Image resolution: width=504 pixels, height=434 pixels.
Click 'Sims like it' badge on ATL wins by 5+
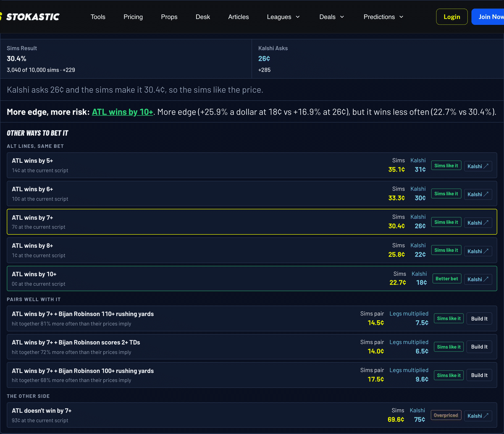tap(446, 166)
